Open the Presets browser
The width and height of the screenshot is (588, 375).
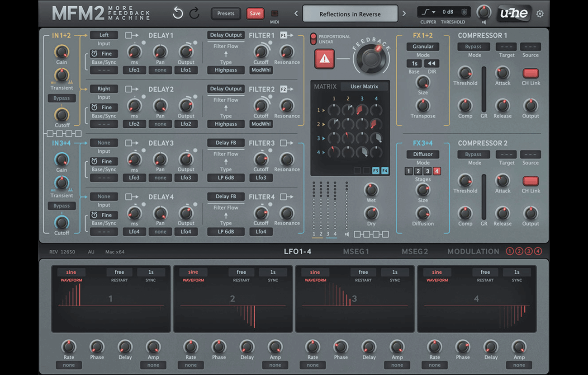click(226, 14)
